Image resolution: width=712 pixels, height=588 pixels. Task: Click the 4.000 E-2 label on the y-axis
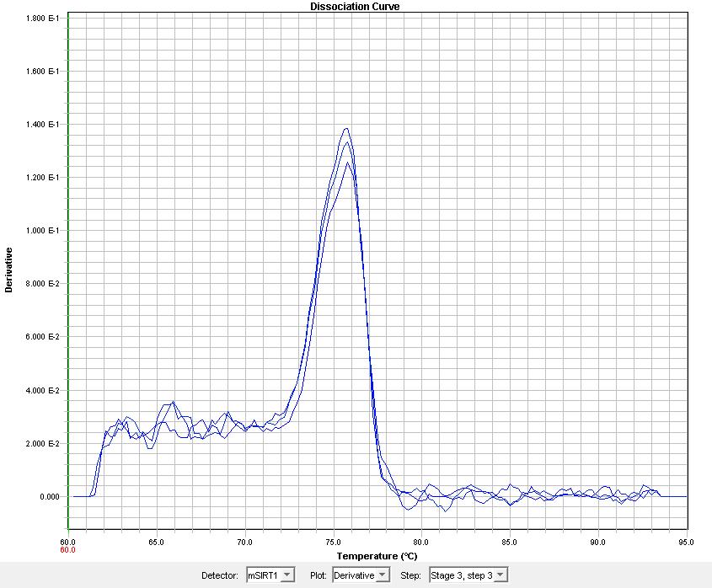pos(43,391)
